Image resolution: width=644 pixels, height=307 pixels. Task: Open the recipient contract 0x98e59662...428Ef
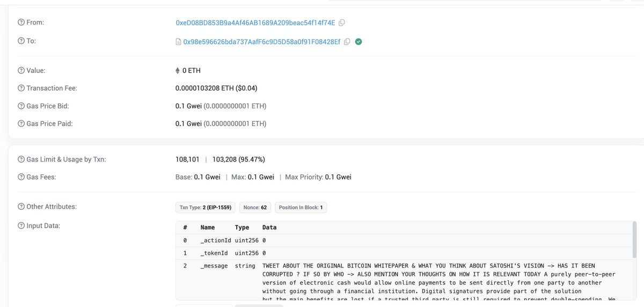(x=262, y=41)
